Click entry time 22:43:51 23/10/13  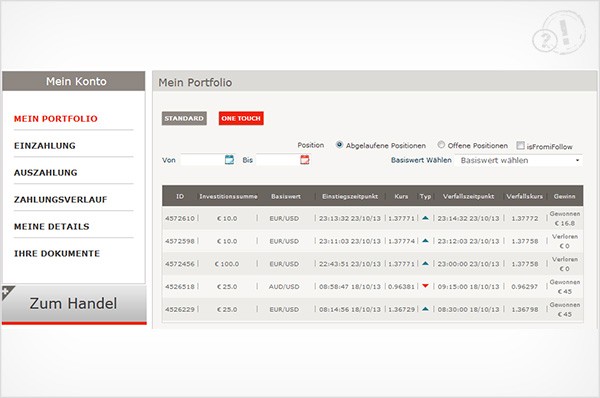pyautogui.click(x=350, y=264)
